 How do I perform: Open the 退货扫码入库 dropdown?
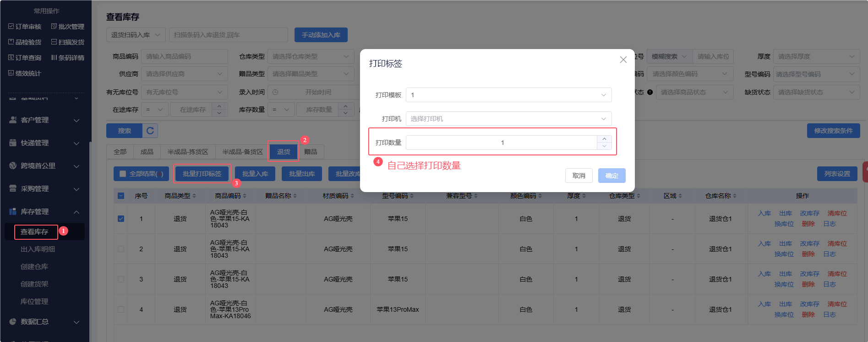pos(136,35)
